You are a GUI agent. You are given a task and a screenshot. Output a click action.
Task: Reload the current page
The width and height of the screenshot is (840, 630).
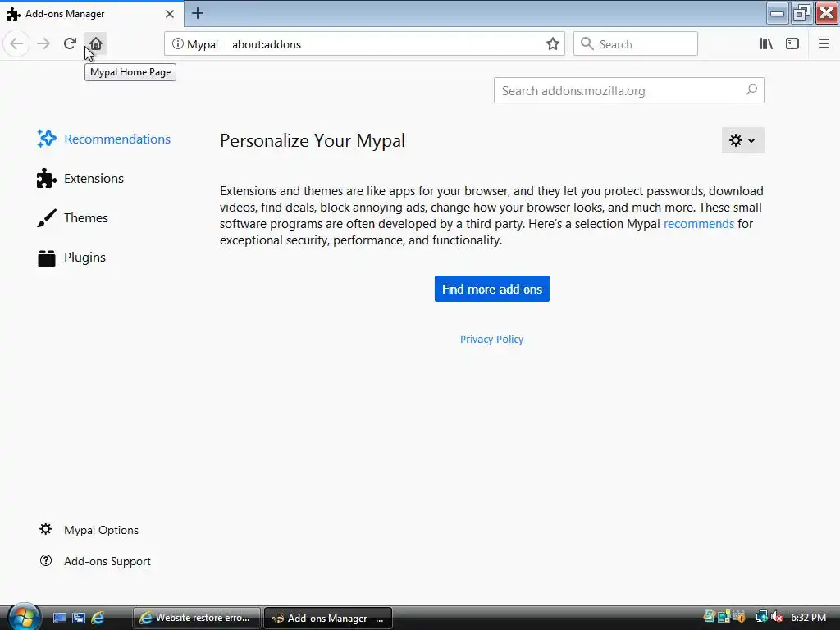[70, 44]
